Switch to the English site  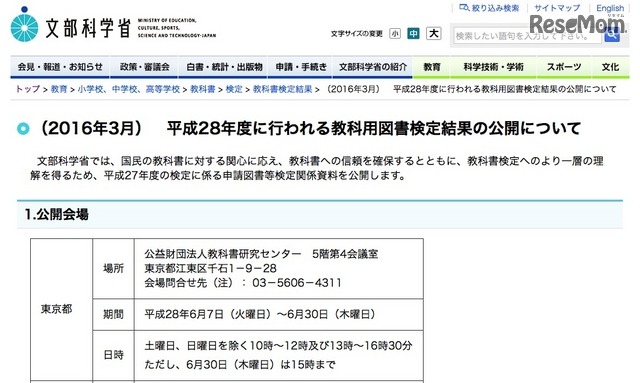[610, 8]
